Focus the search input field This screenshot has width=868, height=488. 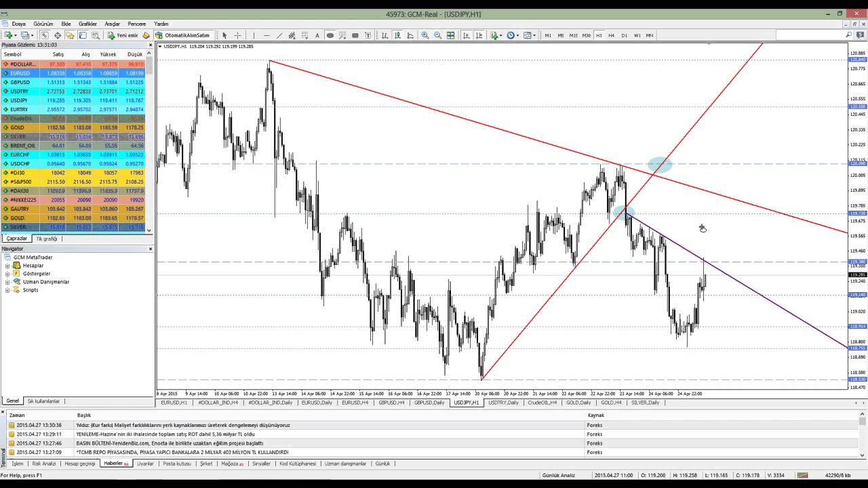[x=810, y=35]
